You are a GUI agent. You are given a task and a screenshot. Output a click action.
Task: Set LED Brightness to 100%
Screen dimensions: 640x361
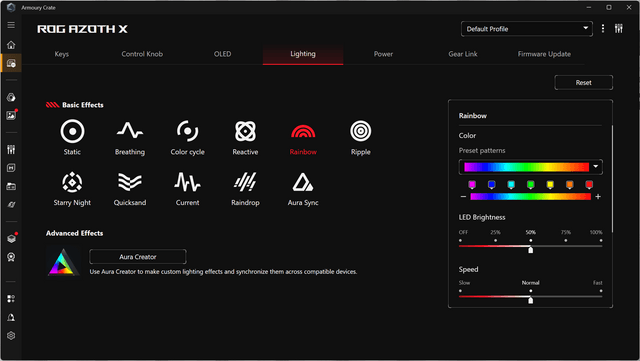(x=601, y=241)
